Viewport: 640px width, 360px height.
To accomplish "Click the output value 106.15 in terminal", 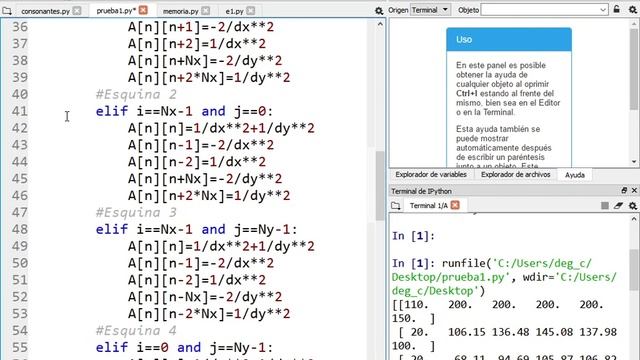I will [467, 332].
